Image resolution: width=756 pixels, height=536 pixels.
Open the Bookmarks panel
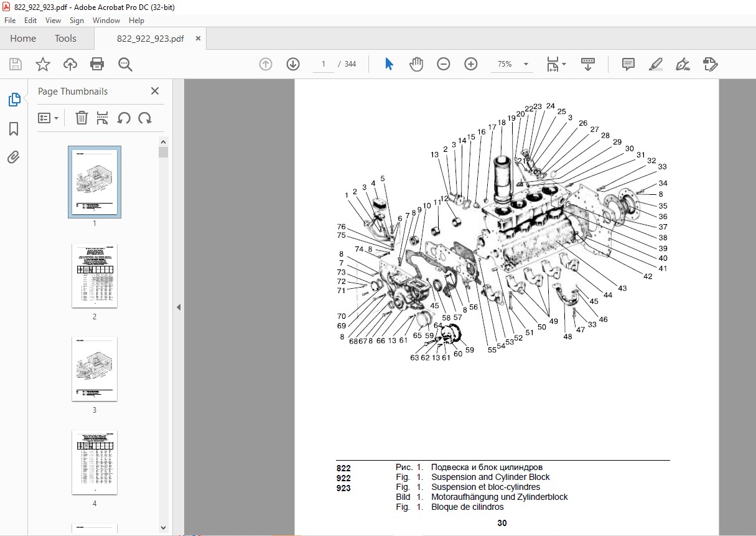click(14, 128)
